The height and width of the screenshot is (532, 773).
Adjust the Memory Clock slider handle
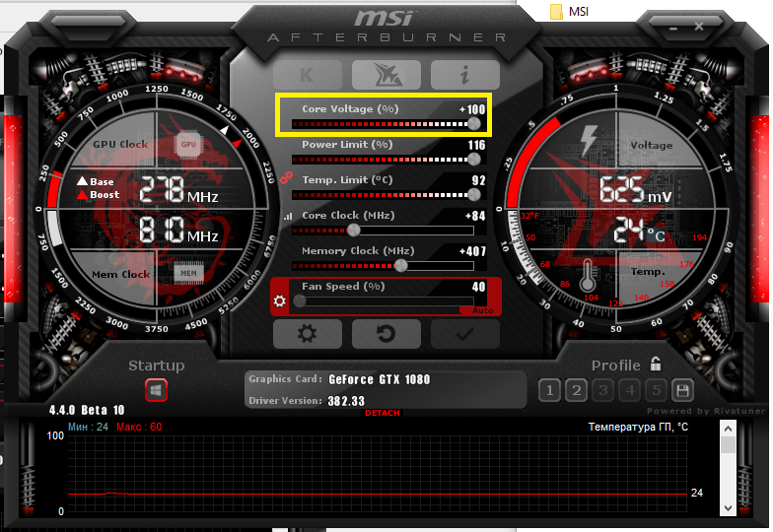pos(401,266)
